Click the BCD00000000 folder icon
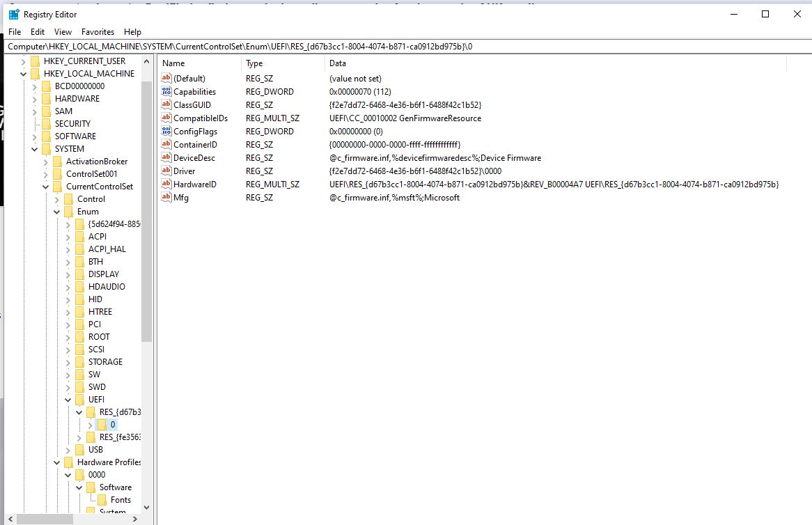This screenshot has width=812, height=525. [46, 86]
